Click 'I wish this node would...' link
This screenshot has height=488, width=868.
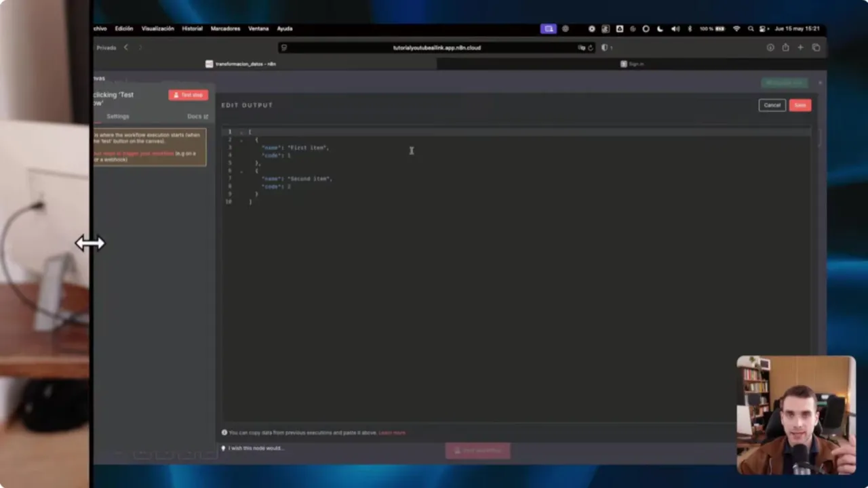256,448
